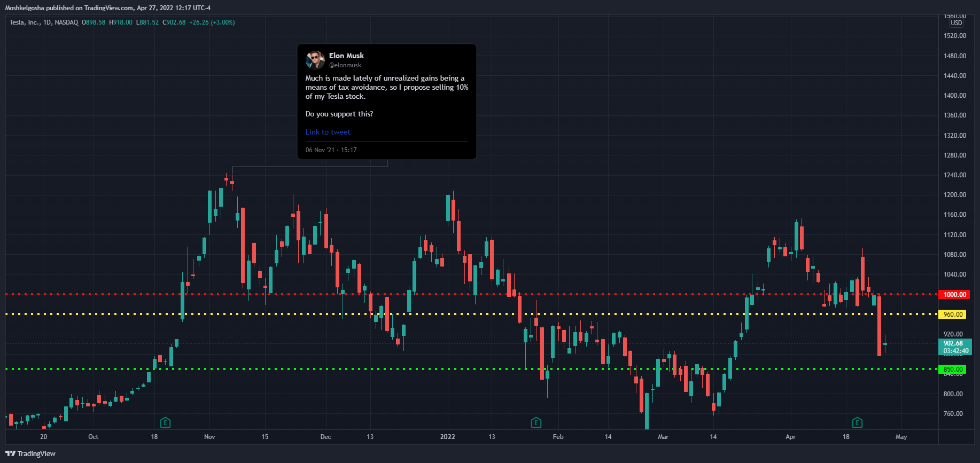Click the high value 'H918.00' in the legend
Screen dimensions: 980x463
(121, 22)
